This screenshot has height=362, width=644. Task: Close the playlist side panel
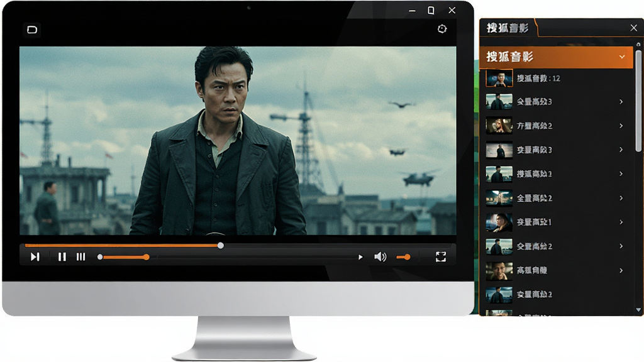pos(634,28)
